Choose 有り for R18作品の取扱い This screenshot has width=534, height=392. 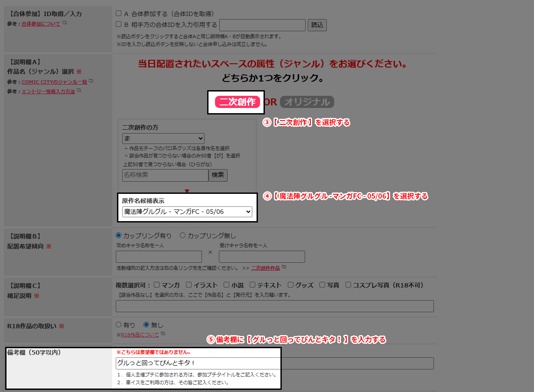click(x=119, y=324)
